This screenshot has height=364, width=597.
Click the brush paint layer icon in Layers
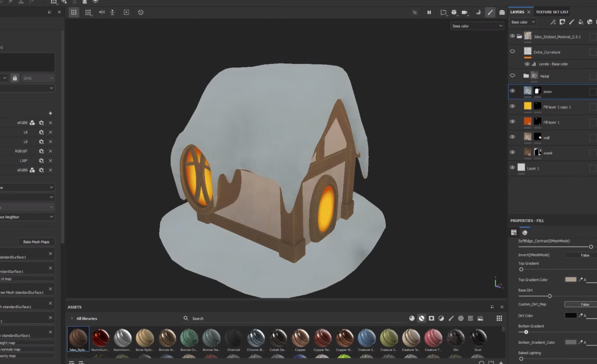pos(571,22)
